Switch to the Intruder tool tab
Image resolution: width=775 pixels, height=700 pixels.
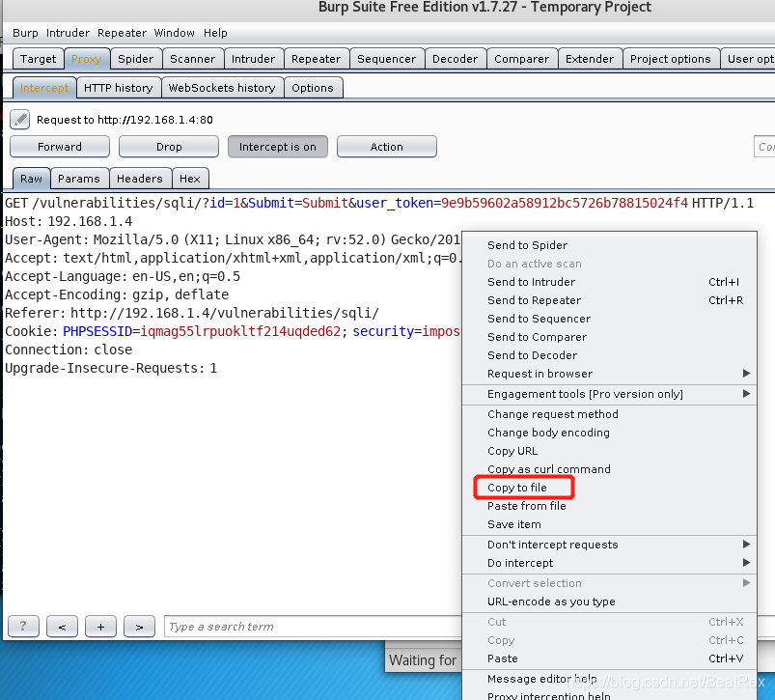pyautogui.click(x=253, y=59)
